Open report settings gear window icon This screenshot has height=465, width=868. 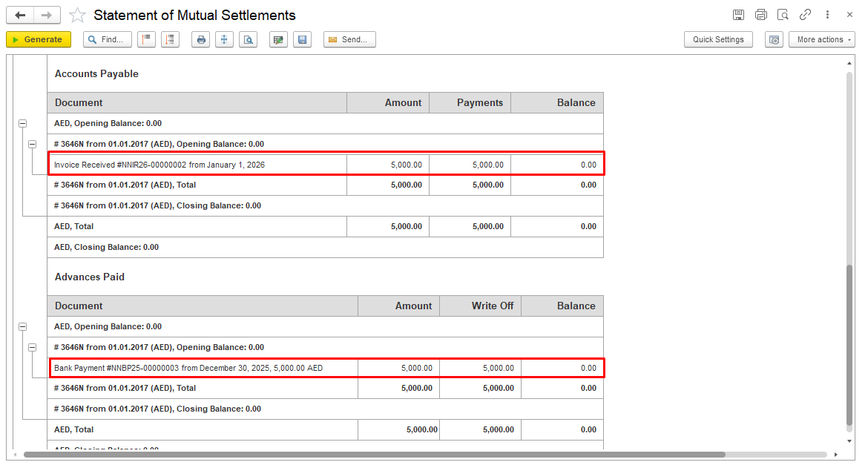click(x=774, y=39)
